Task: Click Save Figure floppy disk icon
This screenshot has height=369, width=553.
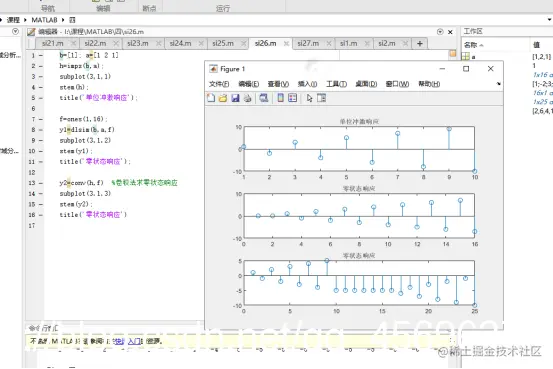Action: tap(235, 98)
